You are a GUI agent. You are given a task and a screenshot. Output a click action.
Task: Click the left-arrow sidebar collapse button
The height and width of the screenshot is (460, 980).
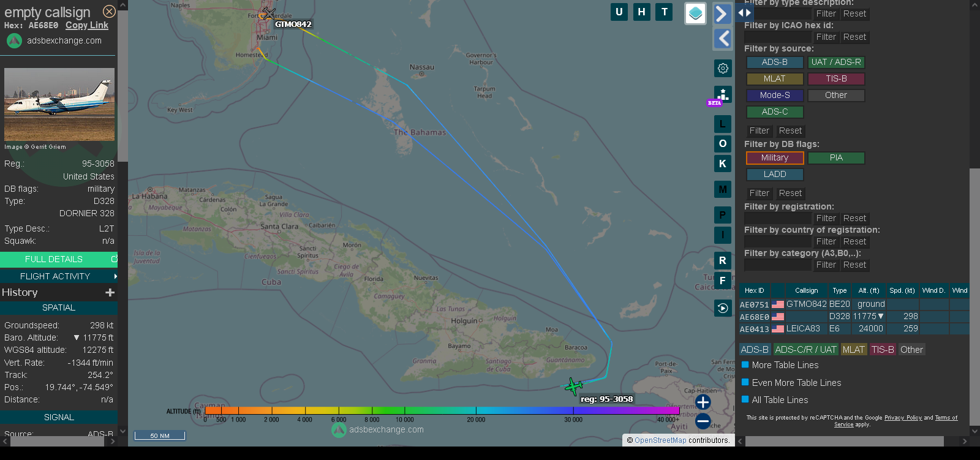(x=723, y=39)
